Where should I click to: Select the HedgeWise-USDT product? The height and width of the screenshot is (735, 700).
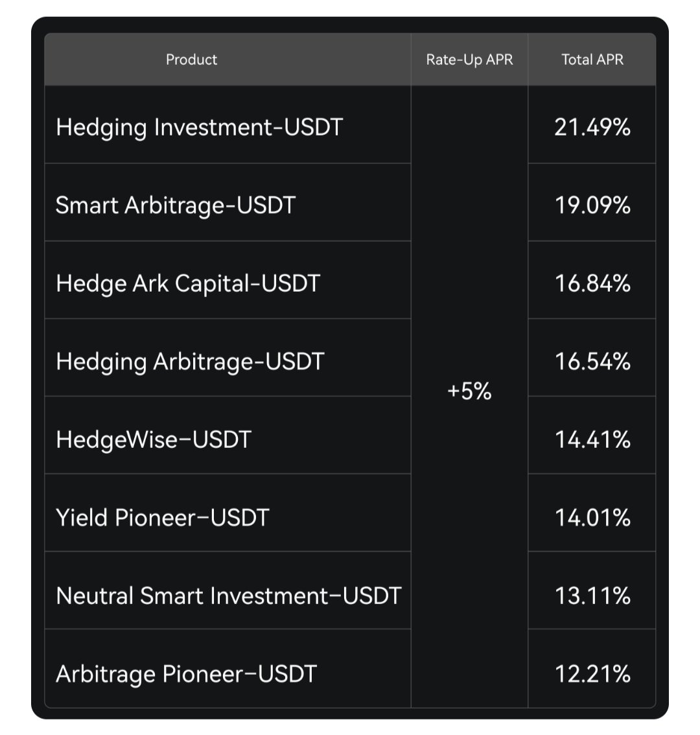(153, 439)
